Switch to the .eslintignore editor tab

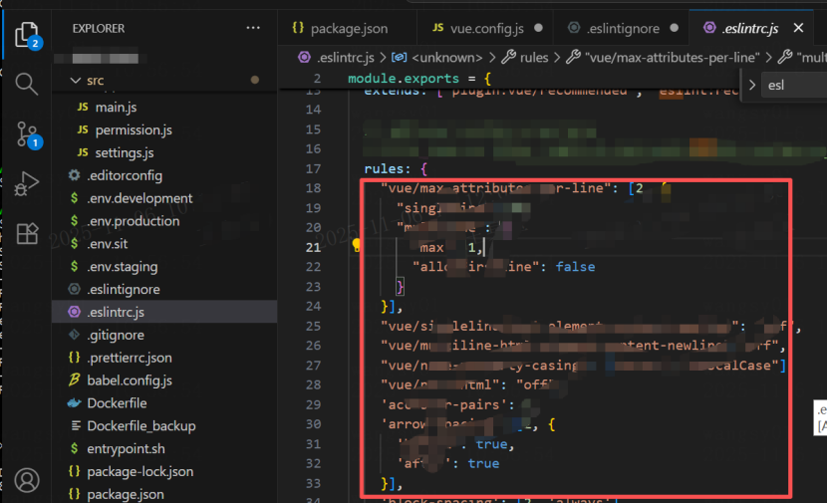pyautogui.click(x=623, y=28)
